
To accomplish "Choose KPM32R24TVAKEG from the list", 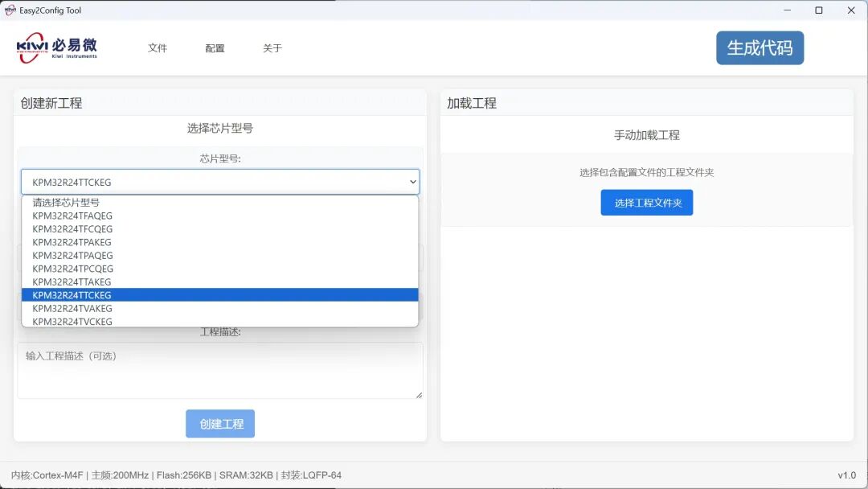I will click(219, 309).
